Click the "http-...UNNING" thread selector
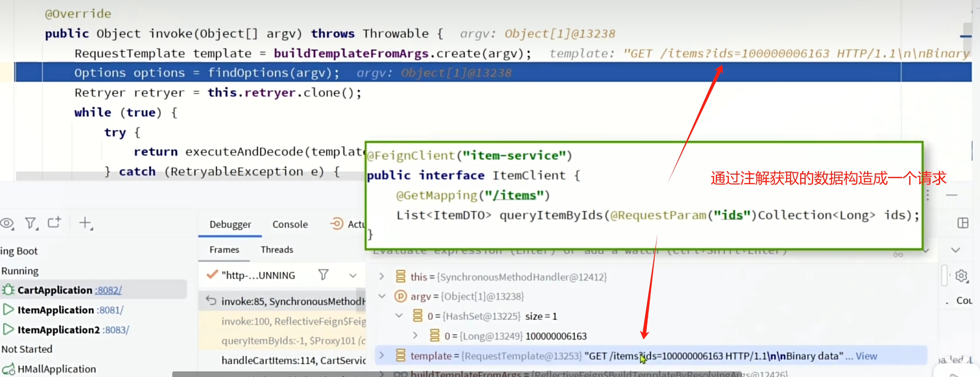 pyautogui.click(x=258, y=275)
